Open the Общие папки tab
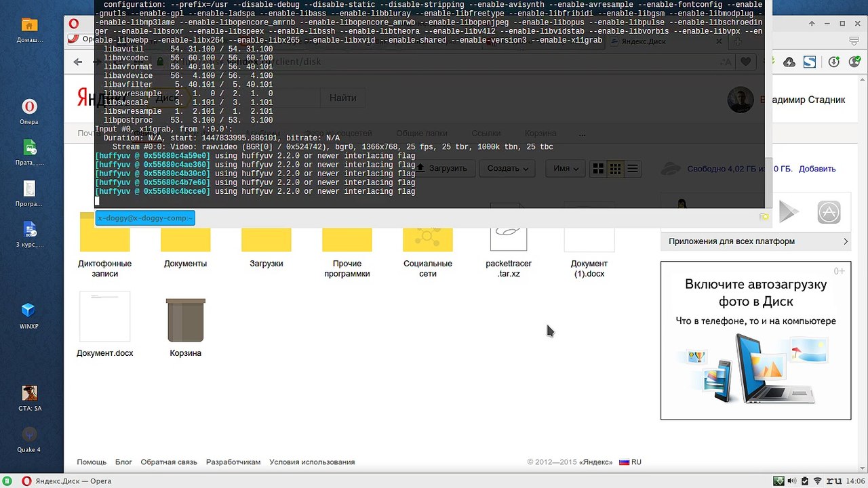868x488 pixels. coord(421,134)
